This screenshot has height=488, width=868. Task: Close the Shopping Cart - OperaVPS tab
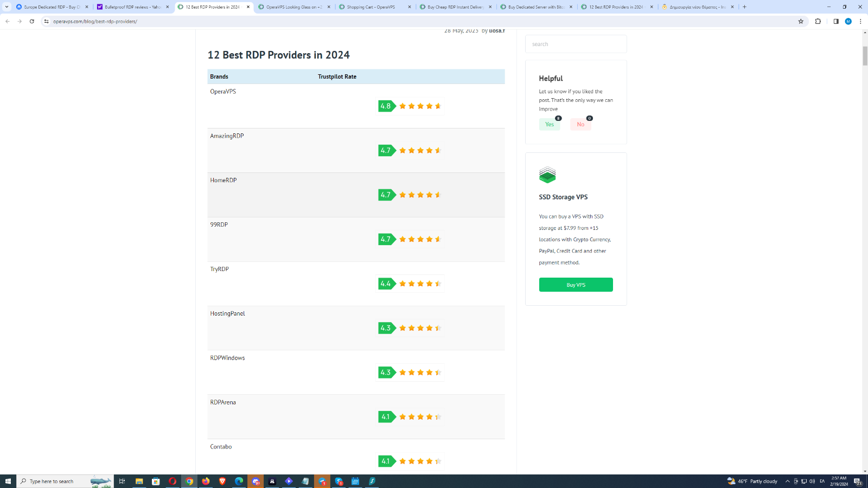410,7
